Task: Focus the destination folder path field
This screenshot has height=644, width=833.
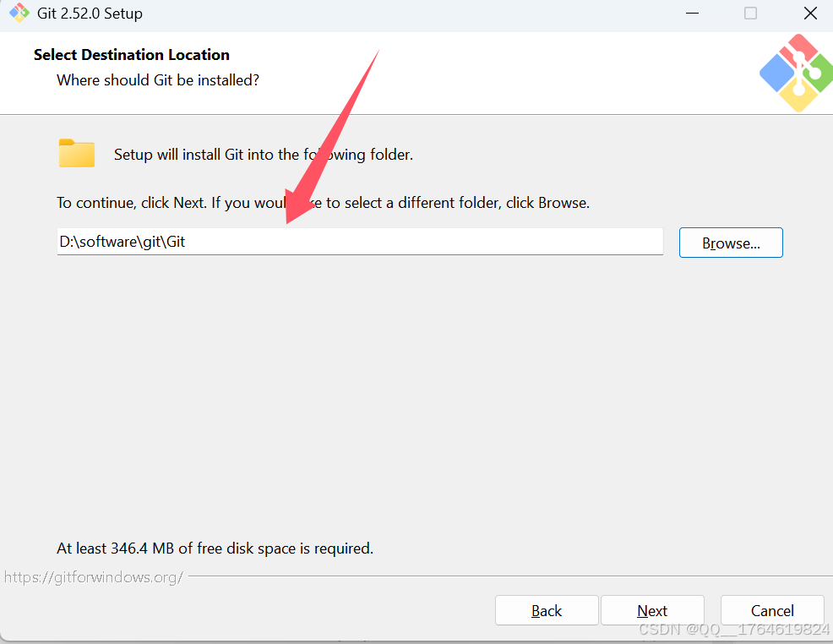Action: coord(360,242)
